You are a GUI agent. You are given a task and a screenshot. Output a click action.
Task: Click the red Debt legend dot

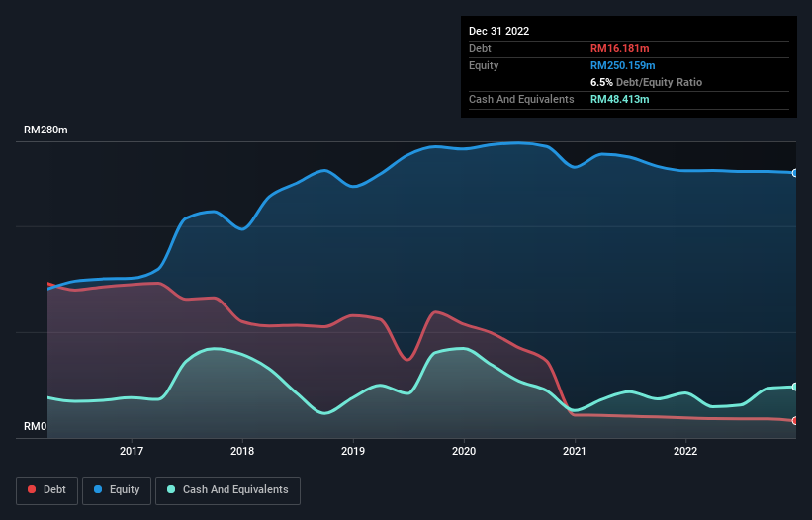(32, 489)
